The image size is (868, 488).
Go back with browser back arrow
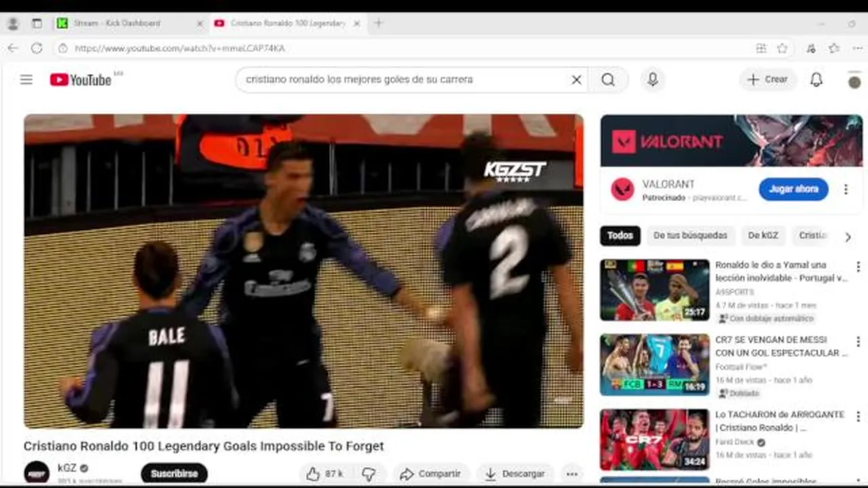coord(12,48)
